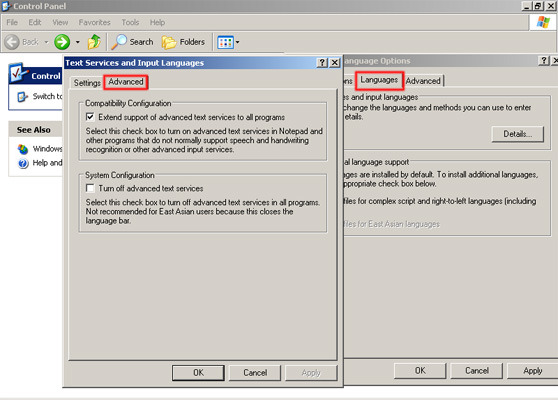Click the green Forward arrow icon
Screen dimensions: 558x400
(62, 42)
